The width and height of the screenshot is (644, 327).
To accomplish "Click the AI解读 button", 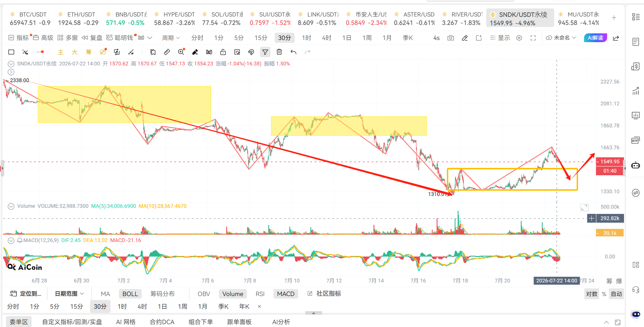I will (595, 38).
